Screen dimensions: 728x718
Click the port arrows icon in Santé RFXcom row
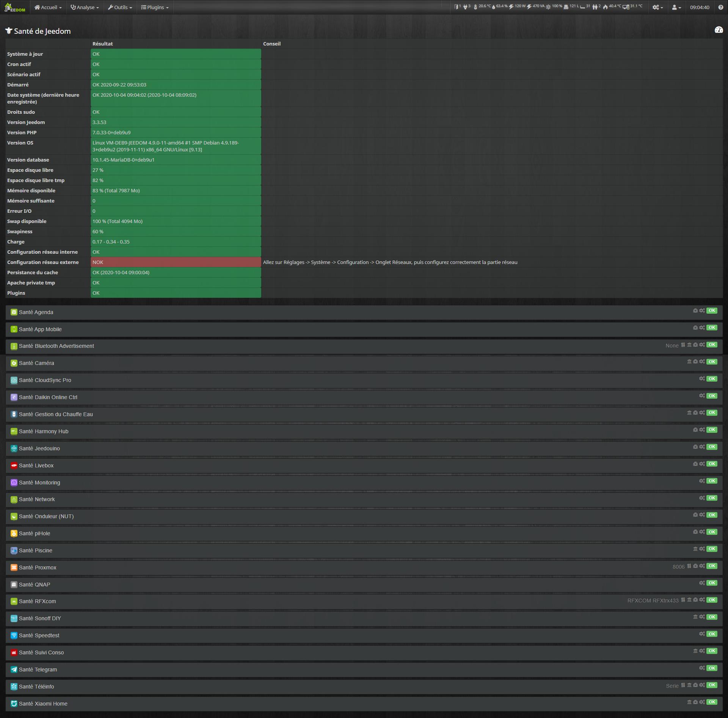pos(683,600)
